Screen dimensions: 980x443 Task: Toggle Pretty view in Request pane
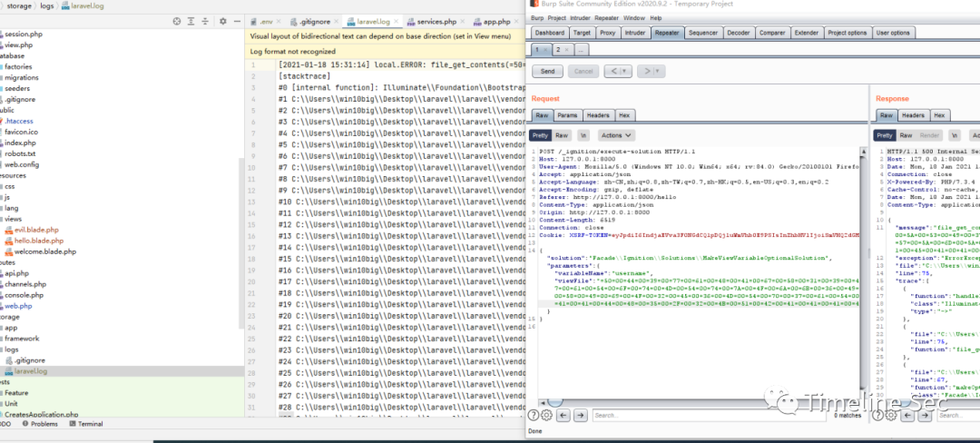point(540,135)
